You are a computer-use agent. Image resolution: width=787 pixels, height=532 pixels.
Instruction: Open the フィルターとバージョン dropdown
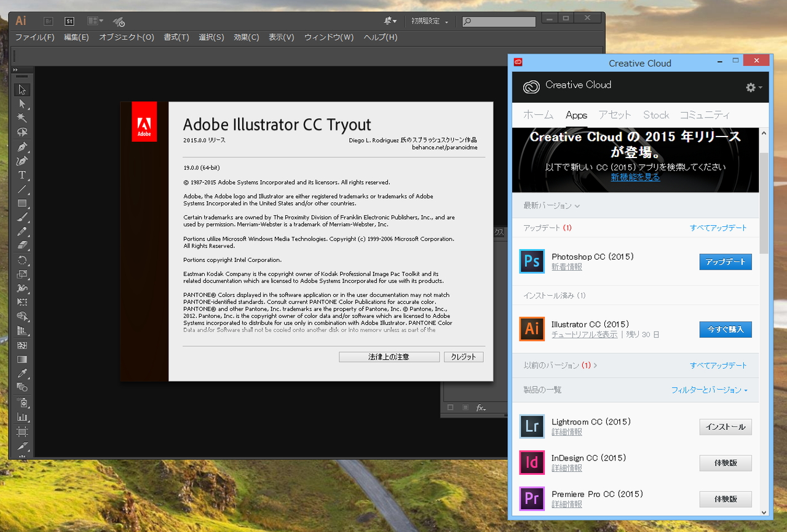coord(710,390)
